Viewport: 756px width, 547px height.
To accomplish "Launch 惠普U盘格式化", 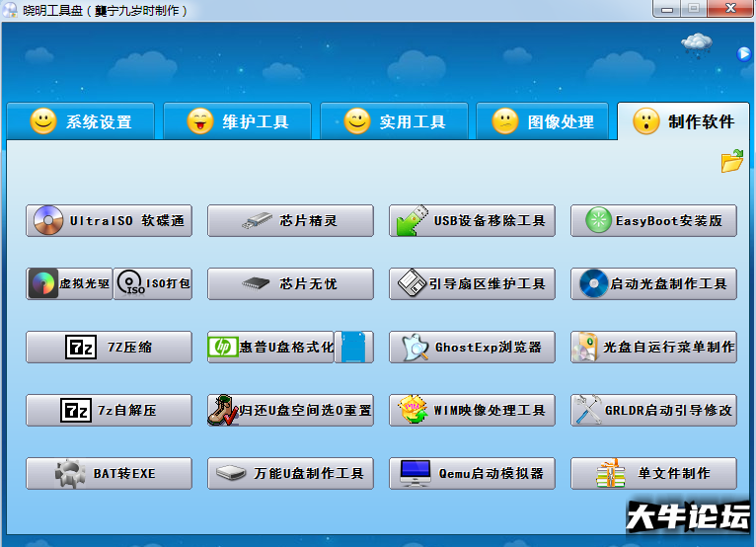I will 270,347.
